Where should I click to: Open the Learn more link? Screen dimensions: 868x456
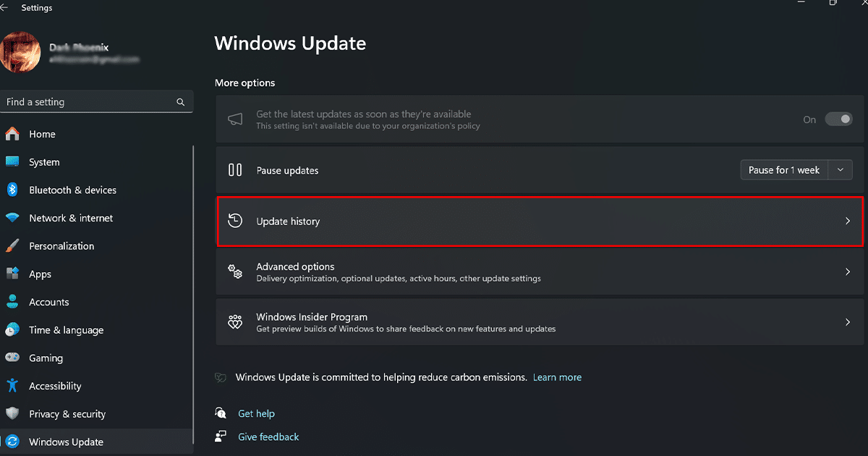coord(557,377)
